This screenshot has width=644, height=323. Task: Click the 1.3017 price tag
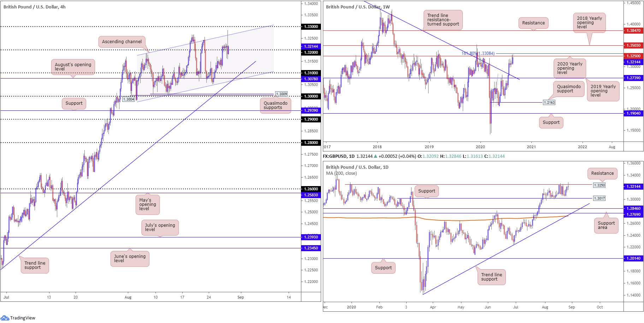(x=599, y=198)
